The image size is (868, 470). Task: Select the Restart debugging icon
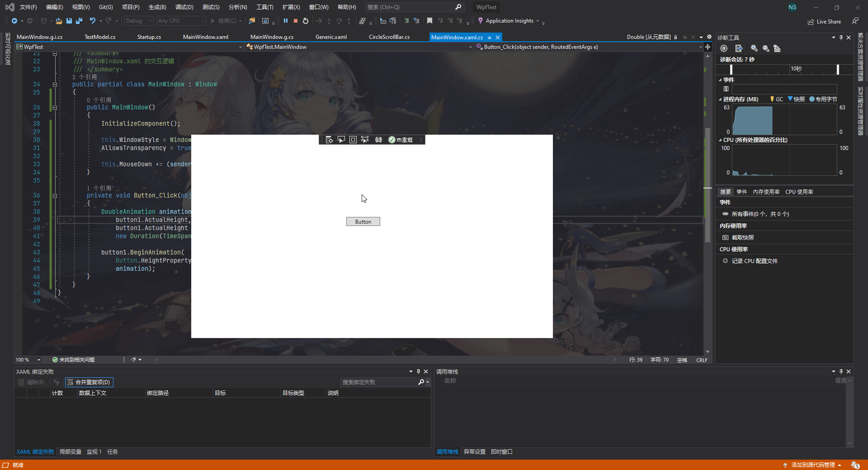tap(305, 21)
